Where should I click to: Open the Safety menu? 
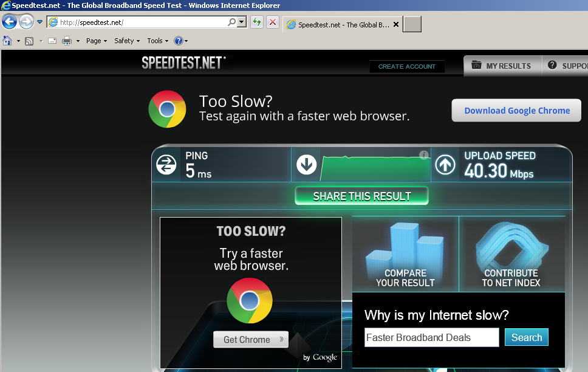point(127,41)
